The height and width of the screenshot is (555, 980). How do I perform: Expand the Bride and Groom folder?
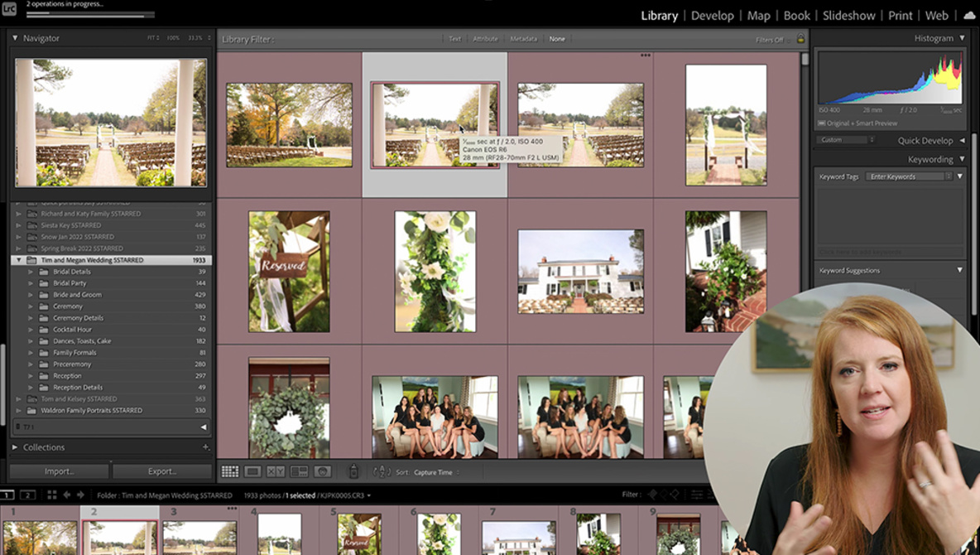(31, 295)
